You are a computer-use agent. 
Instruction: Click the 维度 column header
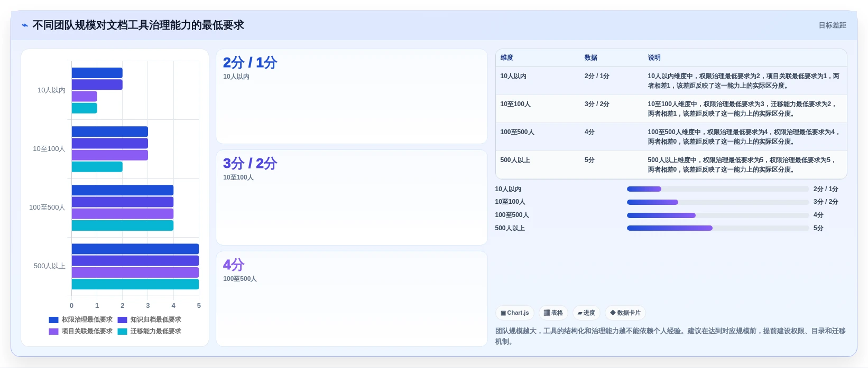coord(507,58)
